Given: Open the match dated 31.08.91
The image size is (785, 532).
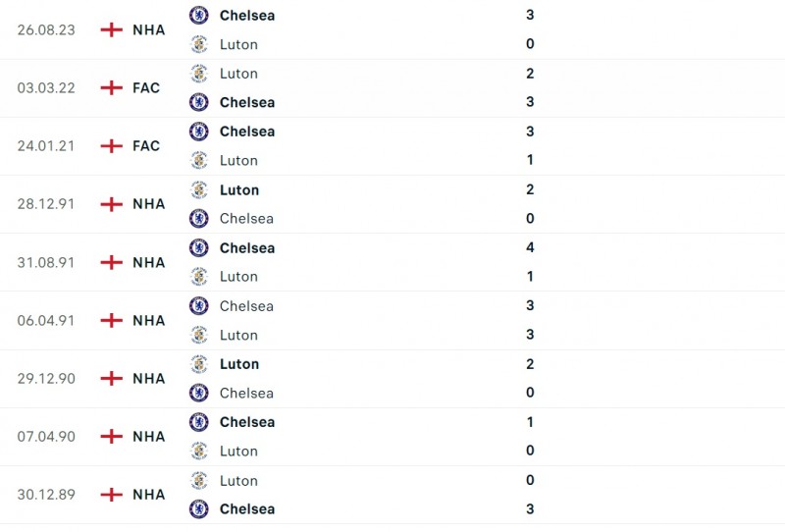Looking at the screenshot, I should 44,262.
